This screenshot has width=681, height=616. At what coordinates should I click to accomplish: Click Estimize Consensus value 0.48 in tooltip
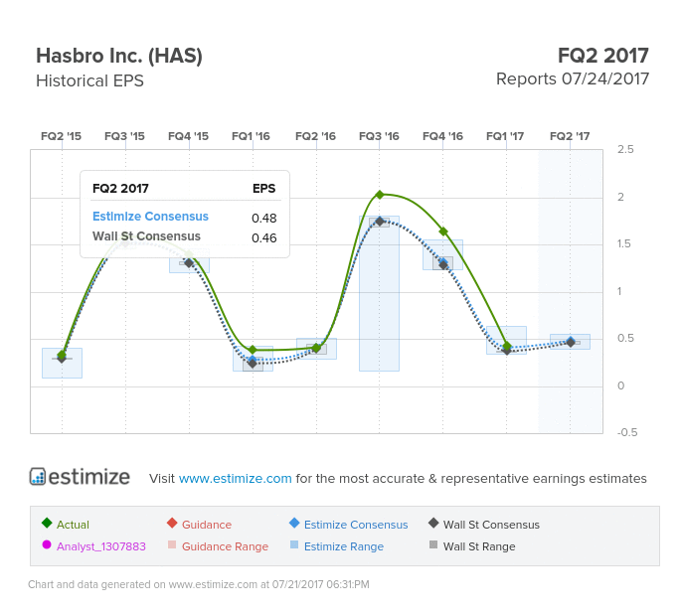pyautogui.click(x=264, y=218)
